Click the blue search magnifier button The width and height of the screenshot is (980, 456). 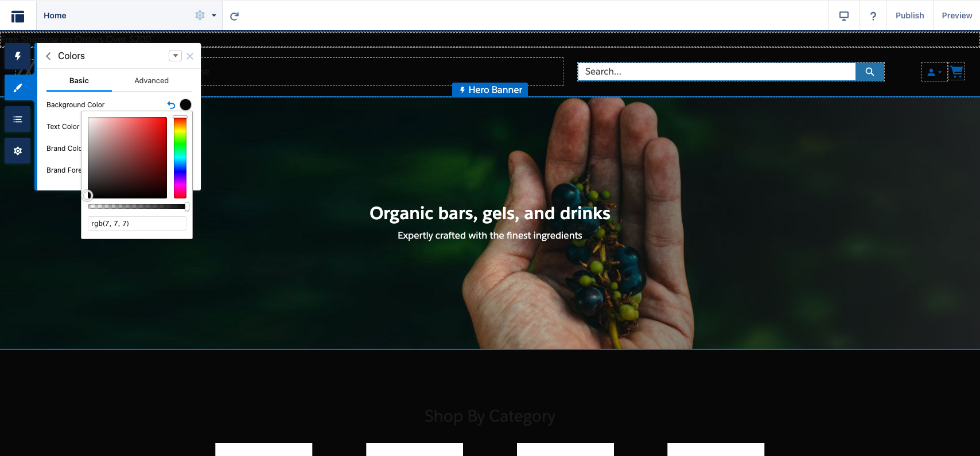[870, 72]
